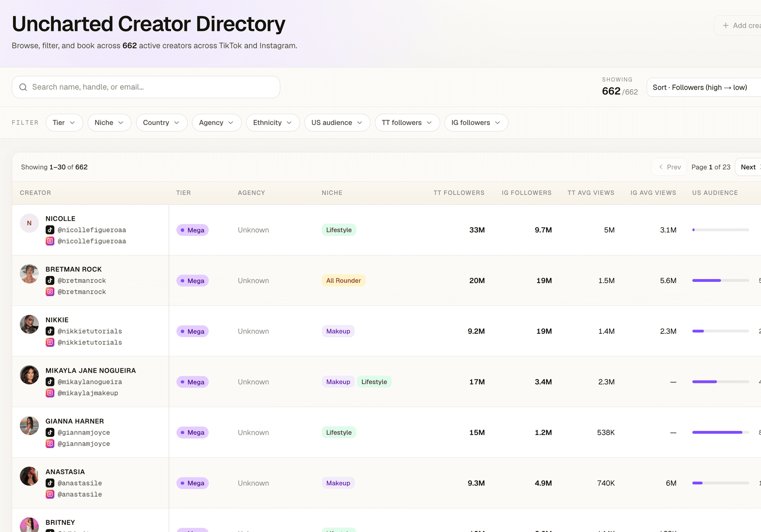Image resolution: width=761 pixels, height=532 pixels.
Task: Click the Agency column header
Action: point(251,193)
